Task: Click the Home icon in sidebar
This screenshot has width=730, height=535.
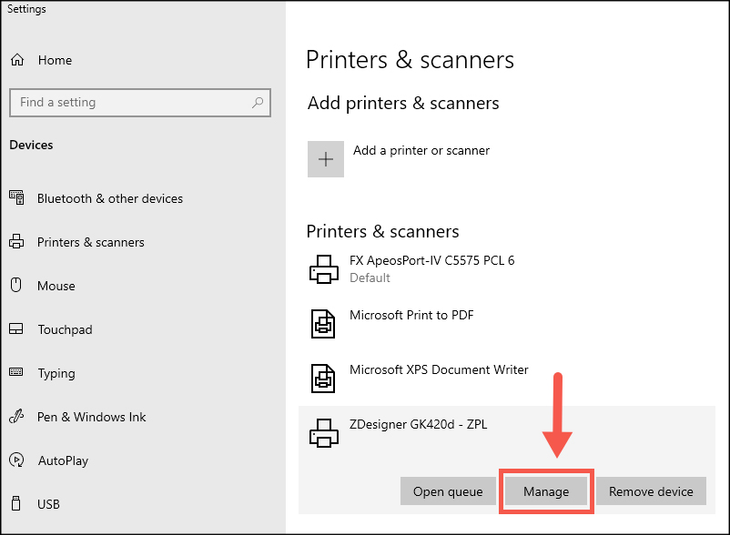Action: coord(17,60)
